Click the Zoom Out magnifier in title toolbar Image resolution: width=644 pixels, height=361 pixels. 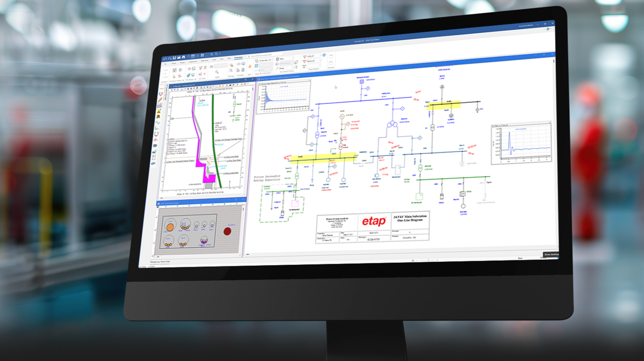(216, 54)
